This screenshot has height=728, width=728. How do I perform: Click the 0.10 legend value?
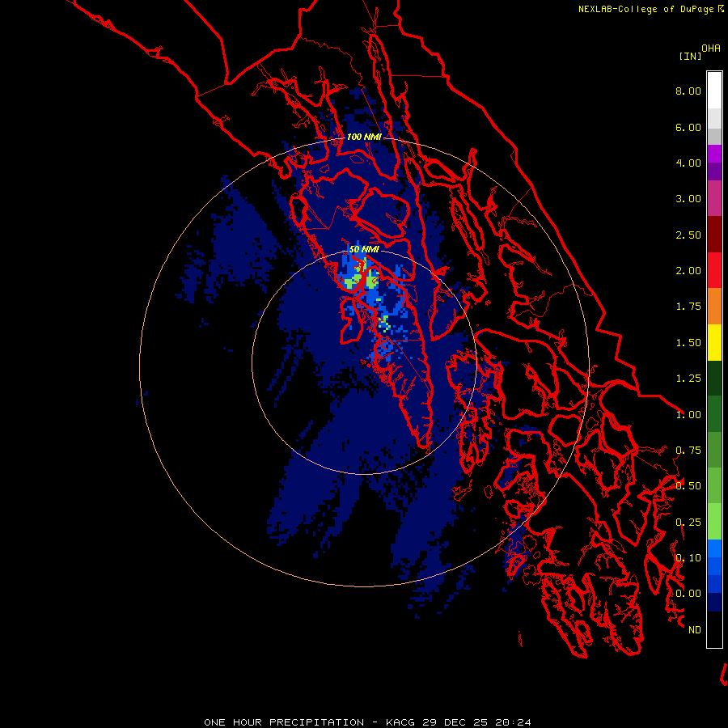pyautogui.click(x=688, y=558)
